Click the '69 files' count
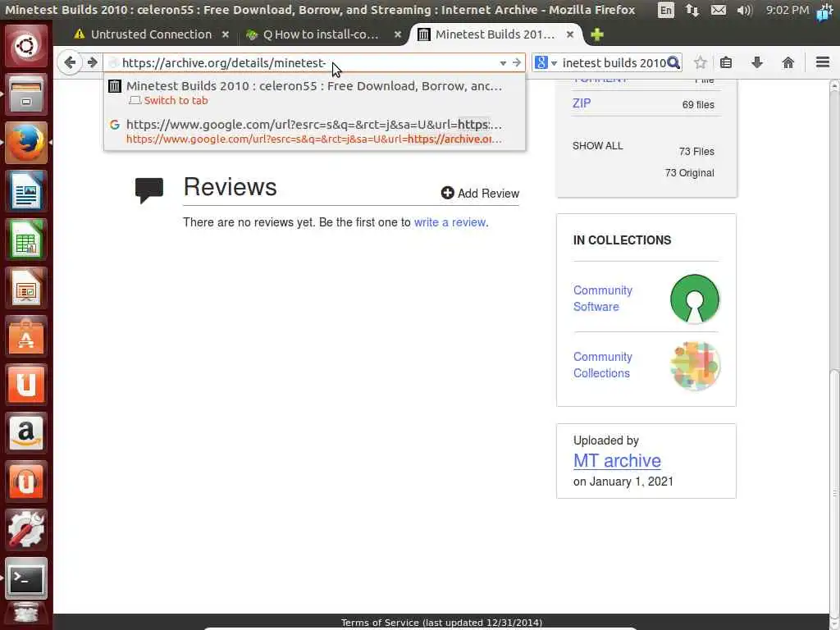840x630 pixels. click(x=698, y=105)
